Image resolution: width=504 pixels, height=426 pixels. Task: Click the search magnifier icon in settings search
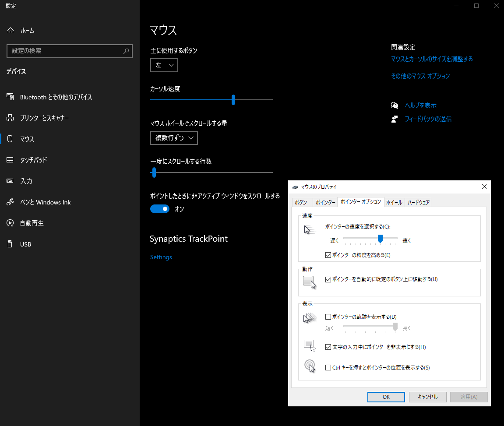coord(126,51)
